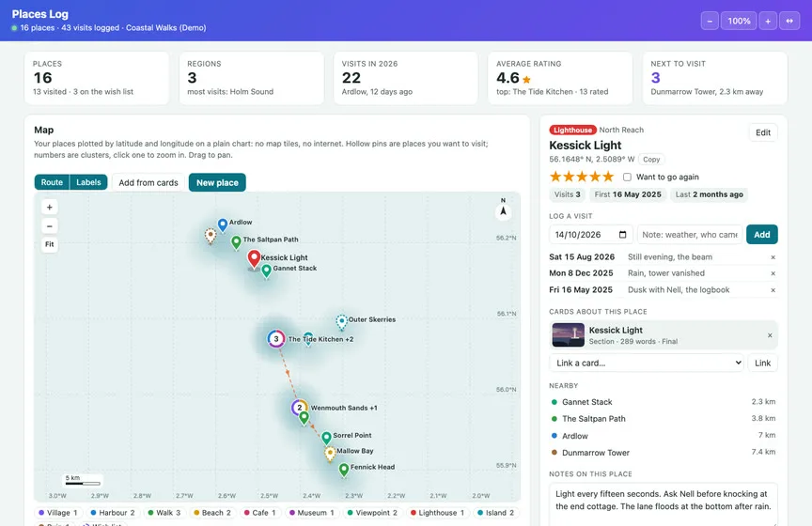Open Gannet Stack in Nearby list
Image resolution: width=812 pixels, height=526 pixels.
pyautogui.click(x=664, y=402)
